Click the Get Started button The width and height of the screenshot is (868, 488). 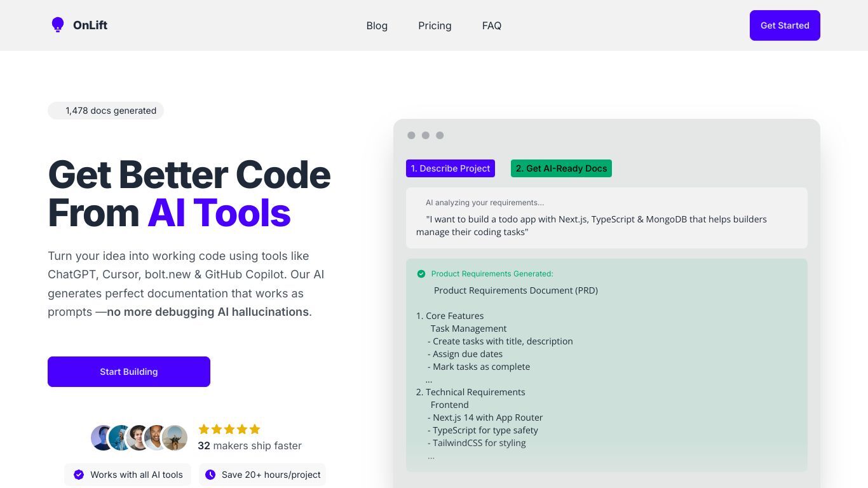click(x=785, y=25)
